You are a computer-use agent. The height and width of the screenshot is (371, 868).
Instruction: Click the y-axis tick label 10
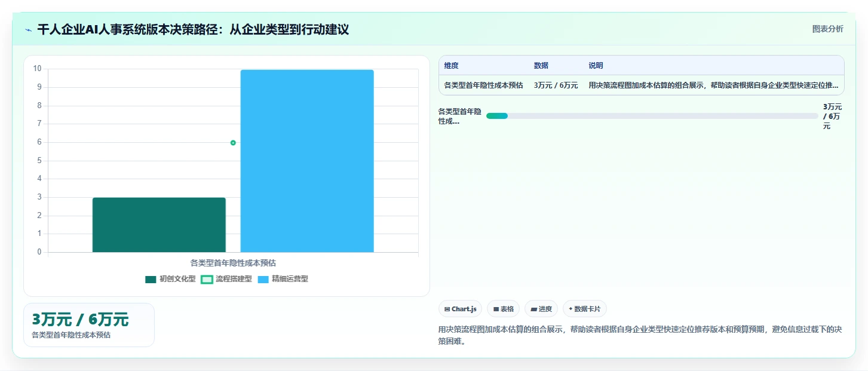(37, 69)
